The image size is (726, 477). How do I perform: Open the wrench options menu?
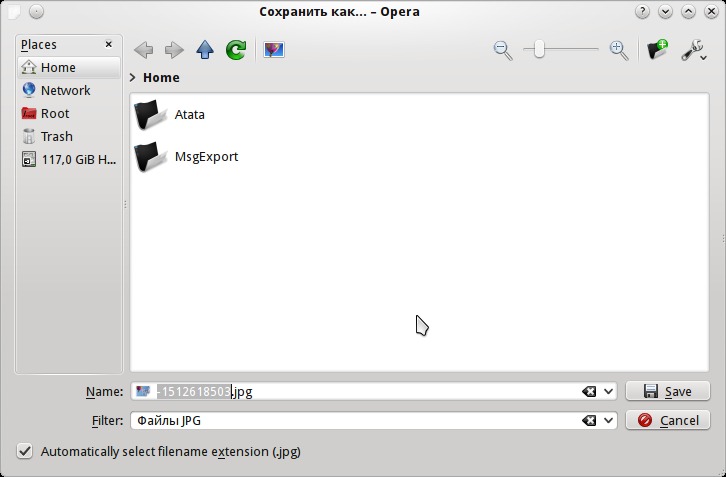point(694,50)
